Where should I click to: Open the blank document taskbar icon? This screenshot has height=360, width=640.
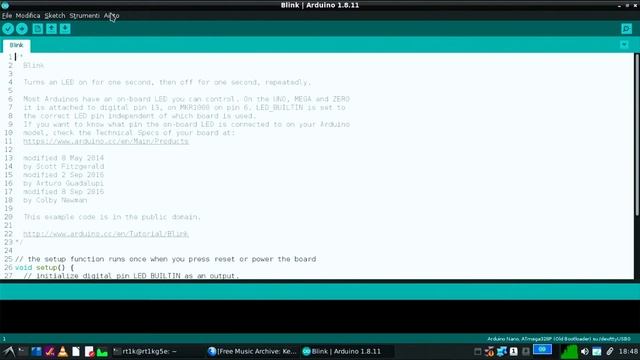(x=76, y=351)
